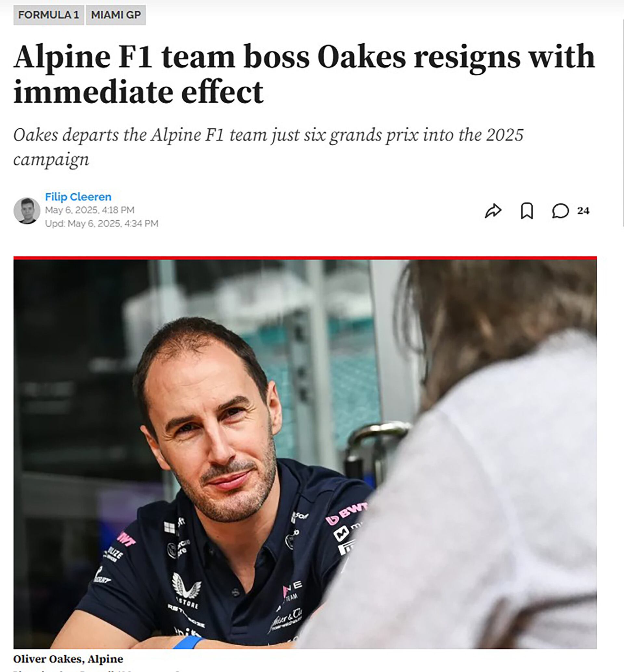The image size is (624, 672).
Task: Select the publication date May 6, 2025
Action: point(89,209)
